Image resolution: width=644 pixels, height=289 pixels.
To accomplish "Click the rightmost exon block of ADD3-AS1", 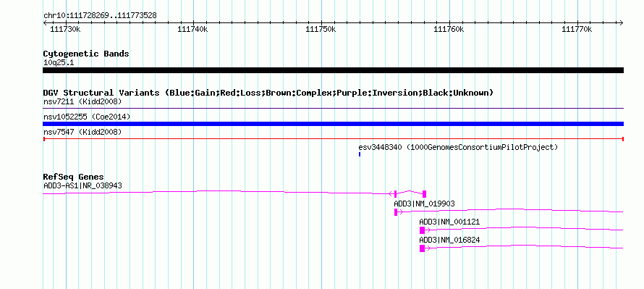I will (424, 194).
